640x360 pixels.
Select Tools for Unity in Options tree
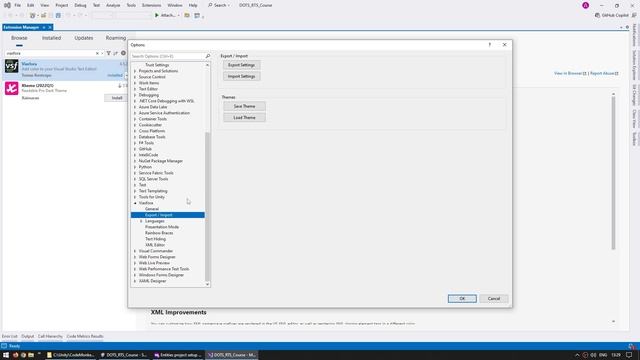(152, 197)
